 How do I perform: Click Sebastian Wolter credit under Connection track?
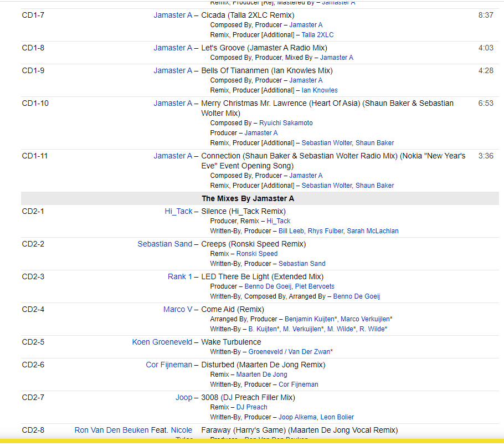point(327,186)
